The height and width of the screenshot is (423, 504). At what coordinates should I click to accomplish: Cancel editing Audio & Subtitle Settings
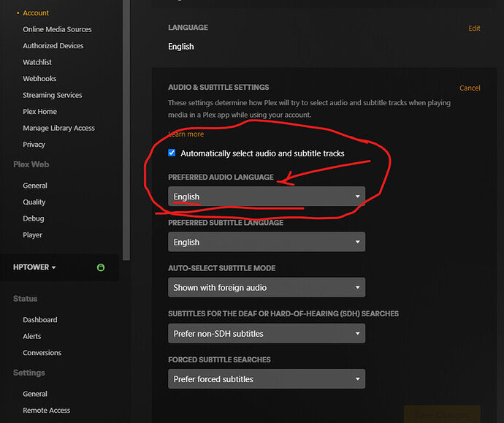tap(470, 88)
